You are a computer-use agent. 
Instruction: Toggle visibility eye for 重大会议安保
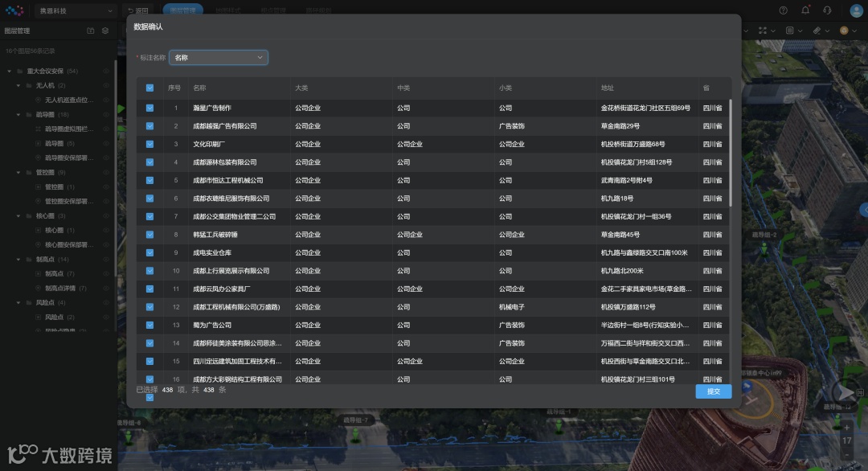(106, 72)
